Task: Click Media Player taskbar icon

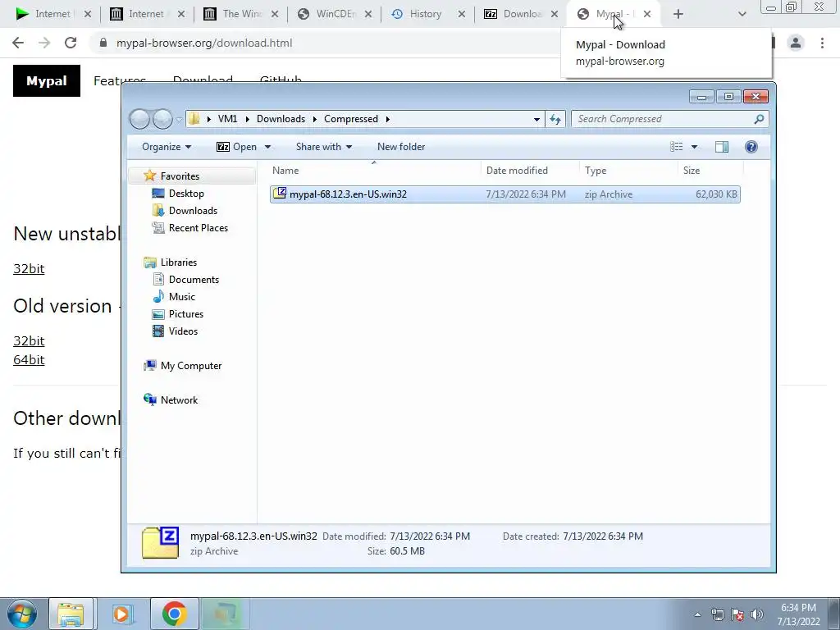Action: click(121, 614)
